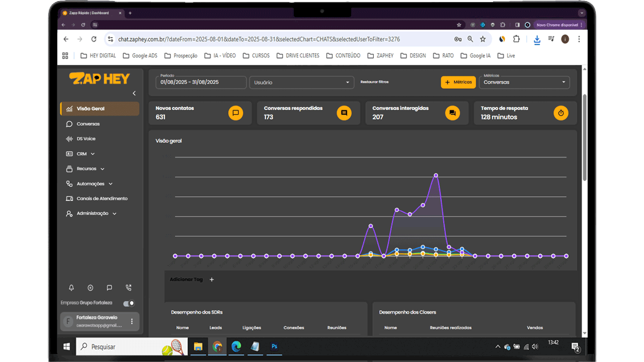Toggle the Empresa Grupo Fortaleza switch

click(129, 303)
